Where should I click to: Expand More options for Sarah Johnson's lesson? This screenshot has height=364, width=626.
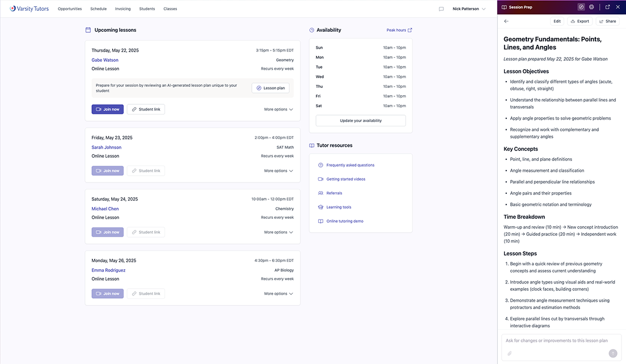[278, 171]
